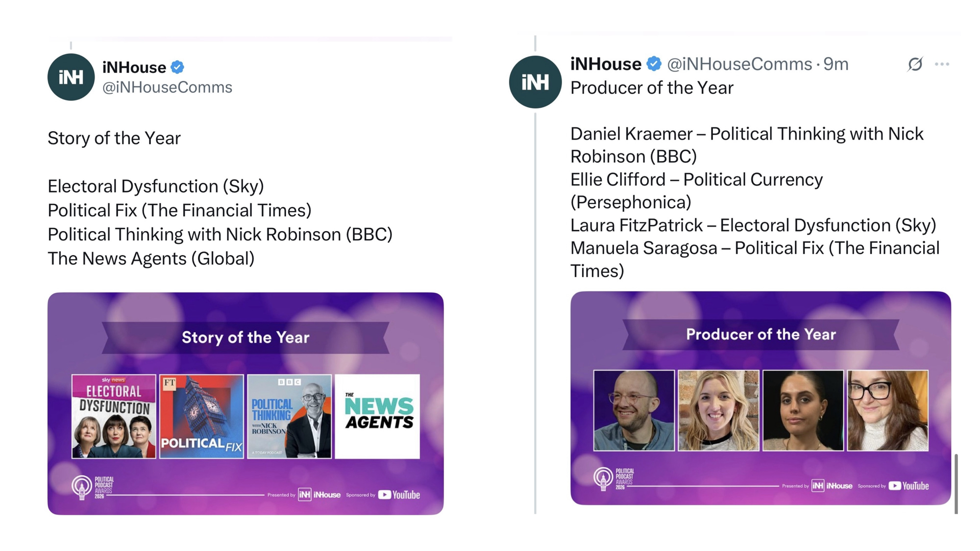The image size is (980, 551).
Task: Click Political Podcast Awards logo in Producer image
Action: click(x=613, y=479)
